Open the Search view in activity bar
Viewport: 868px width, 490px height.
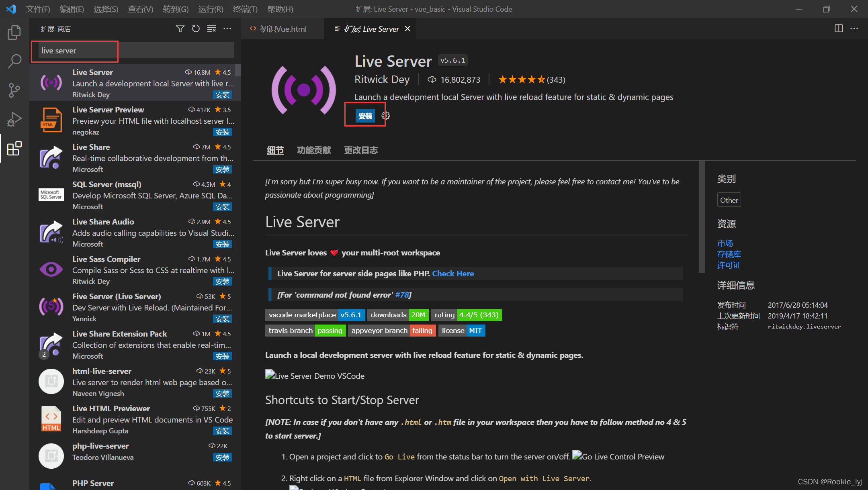pos(14,61)
